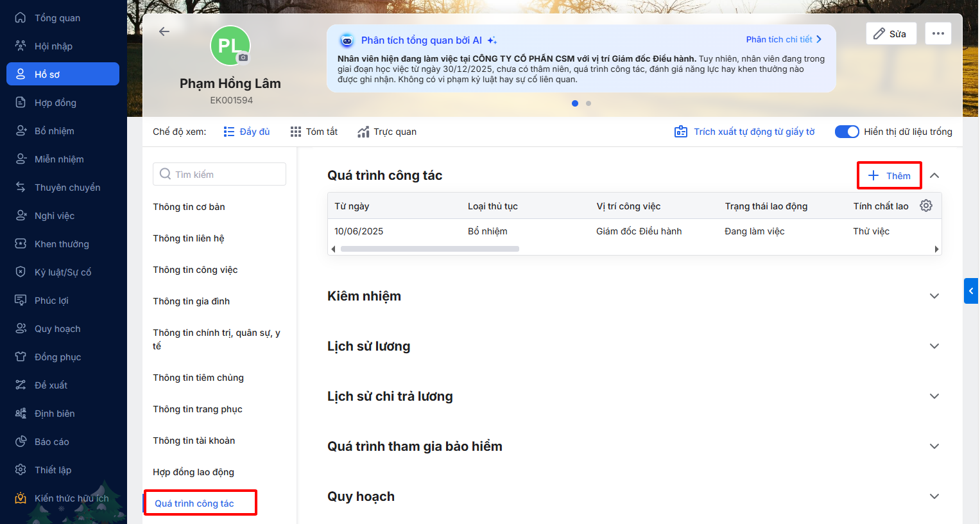Expand the Lịch sử lương section

pyautogui.click(x=934, y=346)
